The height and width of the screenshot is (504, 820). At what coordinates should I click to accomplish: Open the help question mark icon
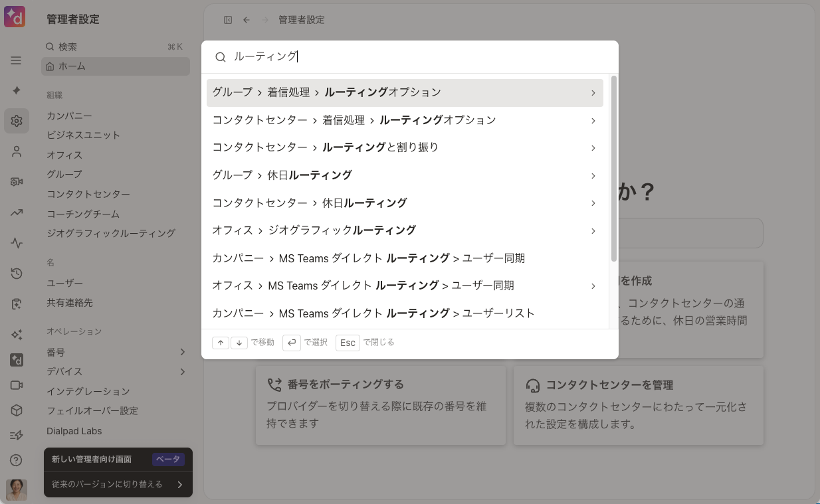(17, 460)
